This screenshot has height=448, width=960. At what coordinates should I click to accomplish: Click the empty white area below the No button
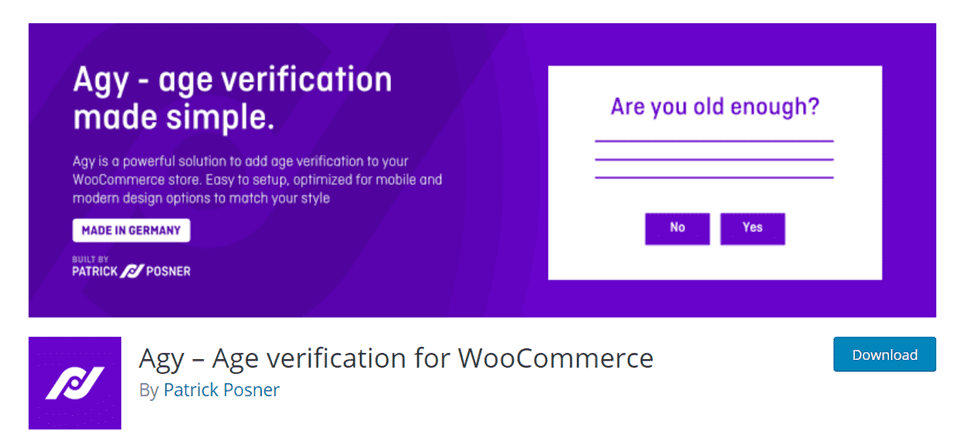pyautogui.click(x=677, y=262)
